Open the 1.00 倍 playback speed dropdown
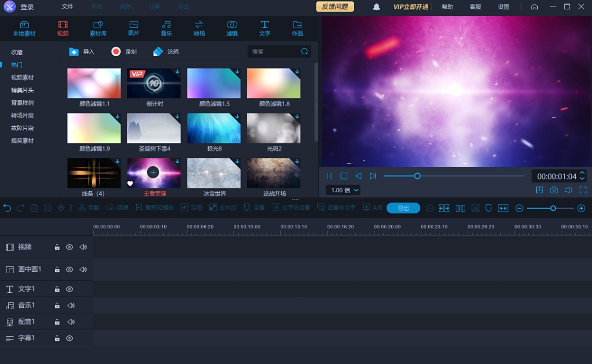Image resolution: width=592 pixels, height=364 pixels. (343, 190)
